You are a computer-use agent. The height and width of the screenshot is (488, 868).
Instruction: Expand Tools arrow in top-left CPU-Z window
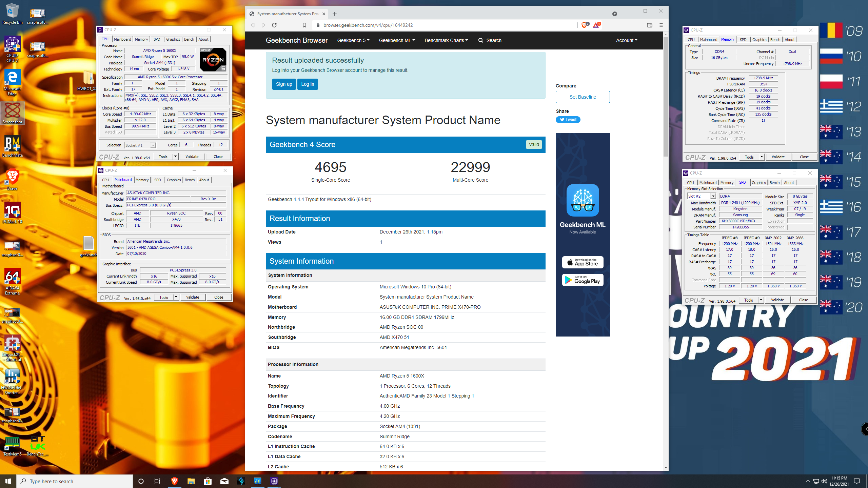175,157
